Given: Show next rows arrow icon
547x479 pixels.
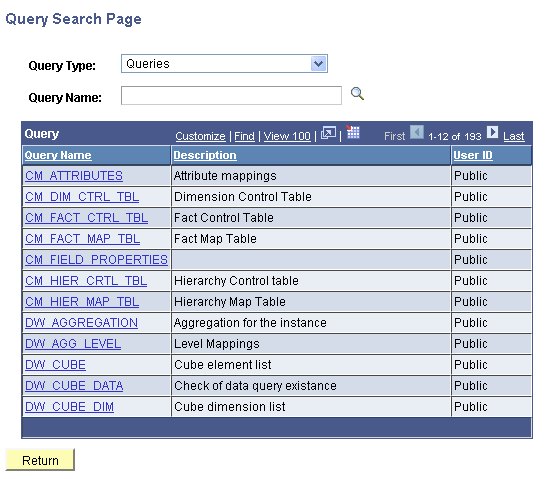Looking at the screenshot, I should [x=492, y=133].
